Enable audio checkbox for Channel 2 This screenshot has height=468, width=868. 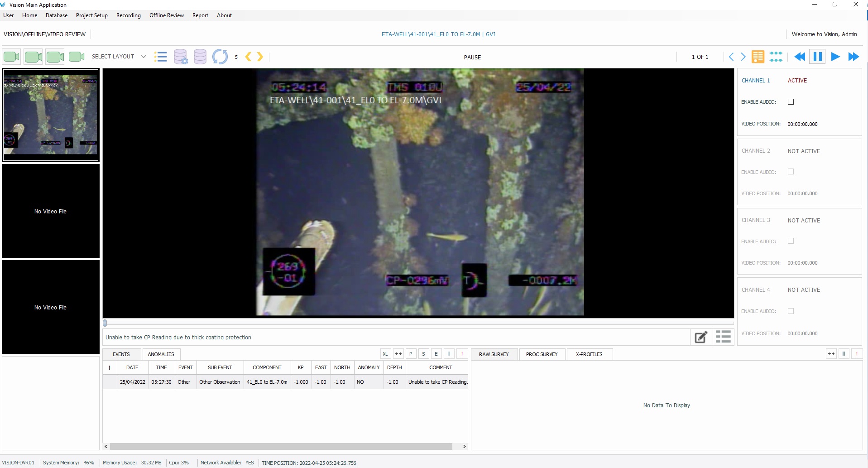coord(791,172)
